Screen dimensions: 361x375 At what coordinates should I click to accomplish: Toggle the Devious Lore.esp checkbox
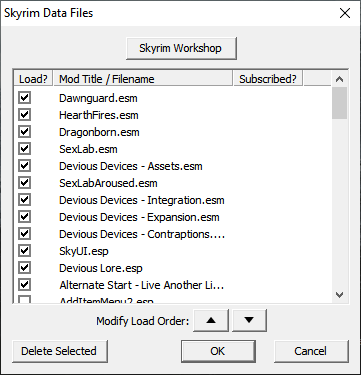(x=24, y=268)
